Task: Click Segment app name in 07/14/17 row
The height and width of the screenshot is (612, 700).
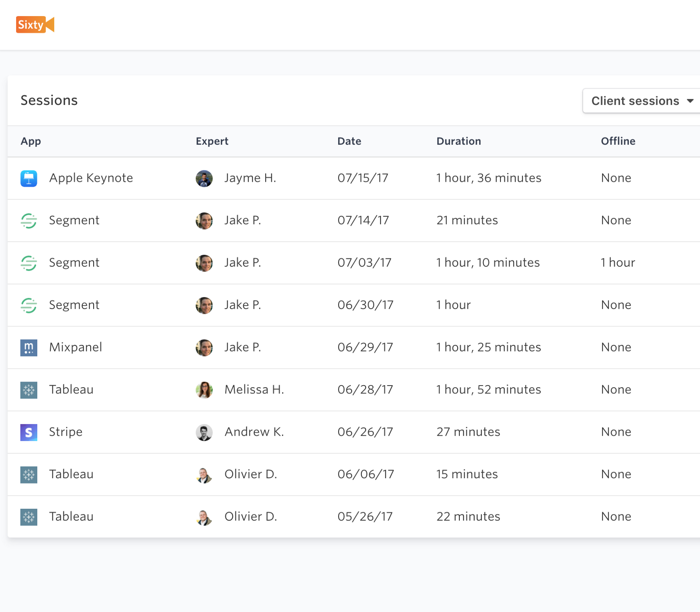Action: coord(74,220)
